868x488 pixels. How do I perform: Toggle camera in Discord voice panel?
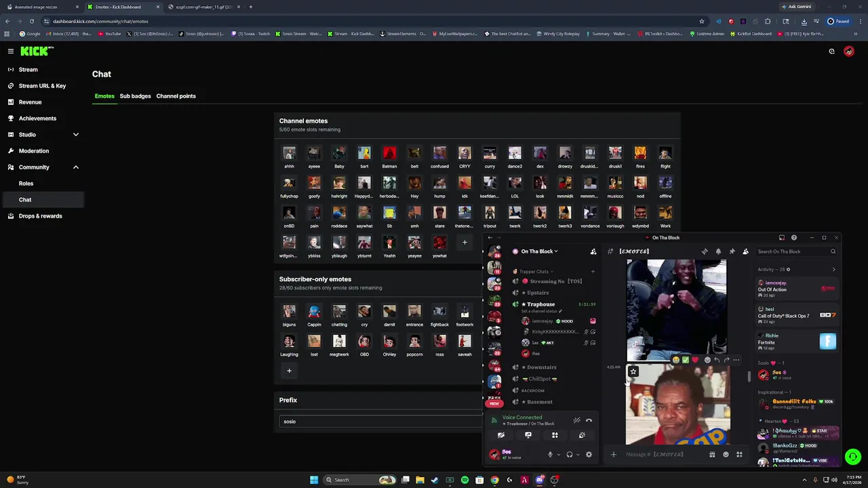point(501,435)
